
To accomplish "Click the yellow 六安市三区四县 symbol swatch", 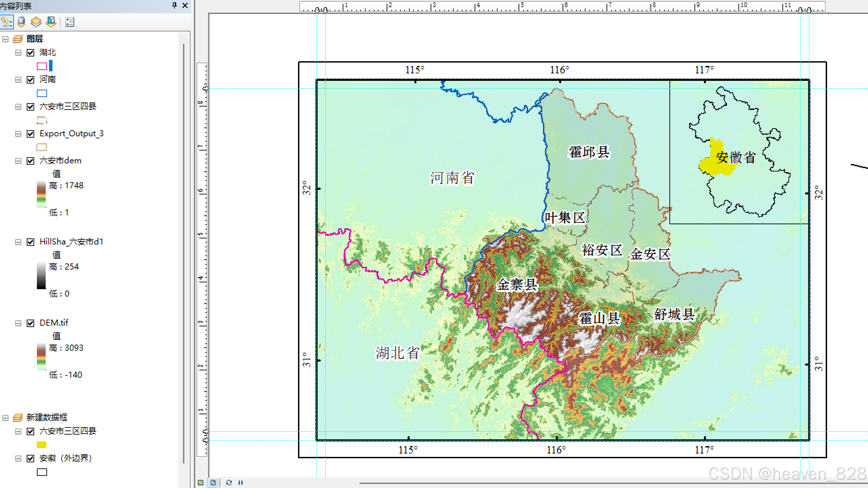I will pyautogui.click(x=42, y=445).
